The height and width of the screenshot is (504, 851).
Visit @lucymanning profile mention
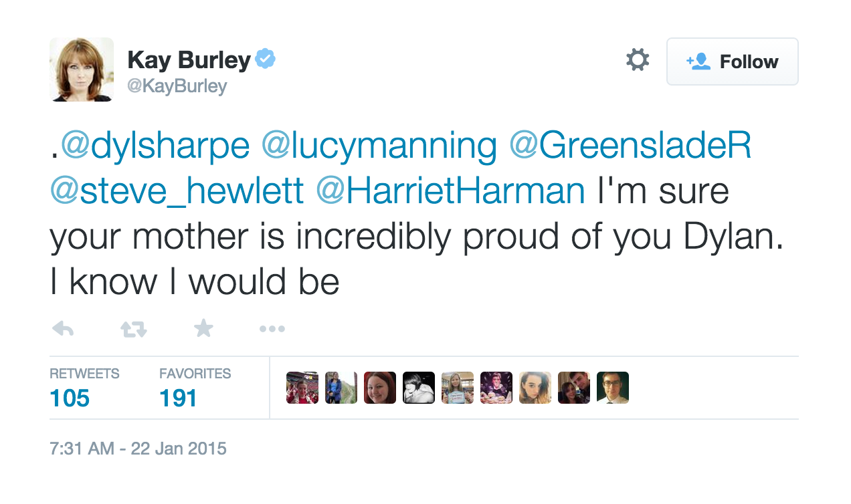pos(379,147)
